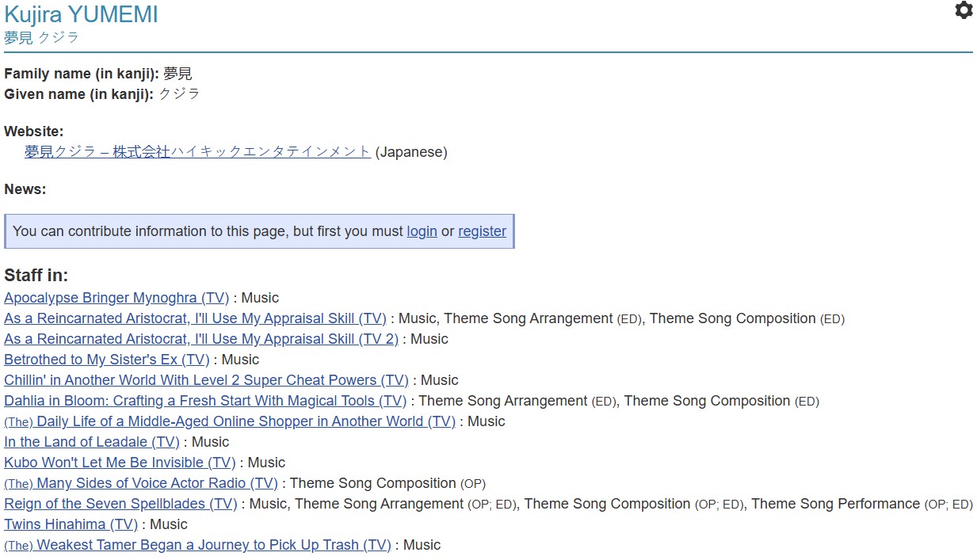Open As a Reincarnated Aristocrat Appraisal Skill (TV)
The height and width of the screenshot is (560, 977).
(x=195, y=318)
